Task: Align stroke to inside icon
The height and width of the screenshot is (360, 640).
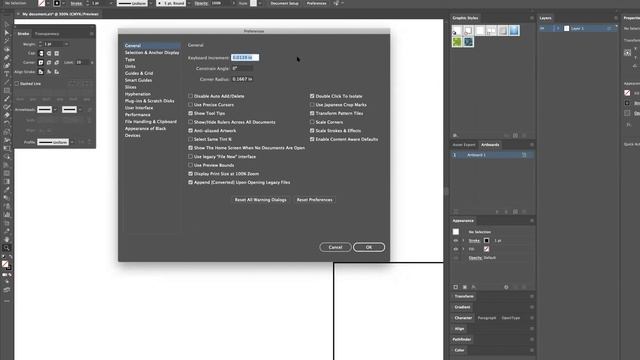Action: coord(49,72)
